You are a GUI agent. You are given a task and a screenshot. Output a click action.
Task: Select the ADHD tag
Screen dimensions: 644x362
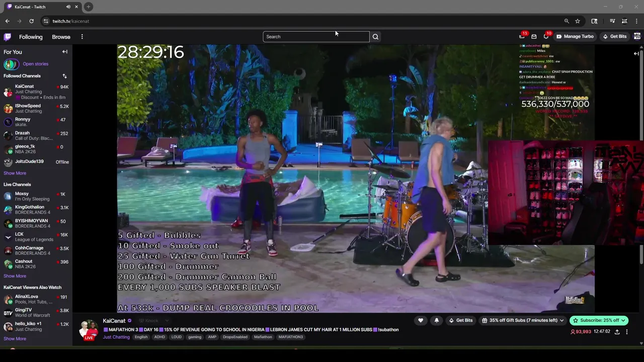pyautogui.click(x=159, y=337)
